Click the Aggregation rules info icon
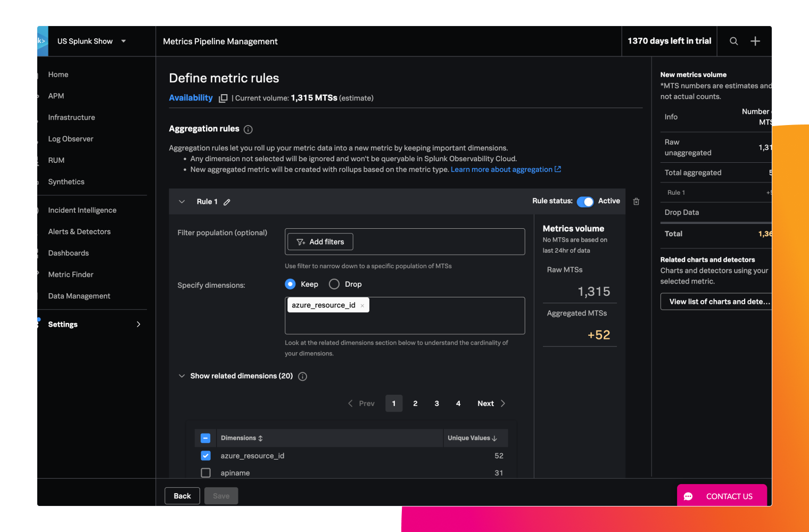 point(248,129)
